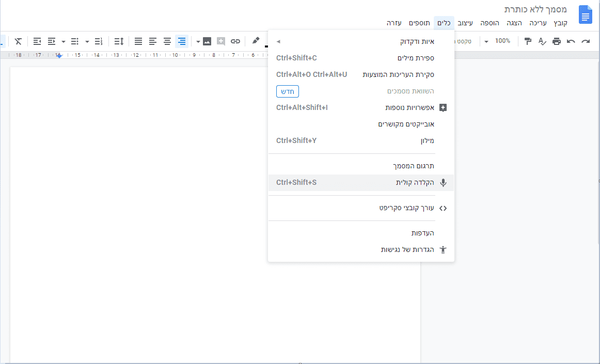The image size is (600, 364).
Task: Click the indent icon with right-pointing arrow
Action: point(51,41)
